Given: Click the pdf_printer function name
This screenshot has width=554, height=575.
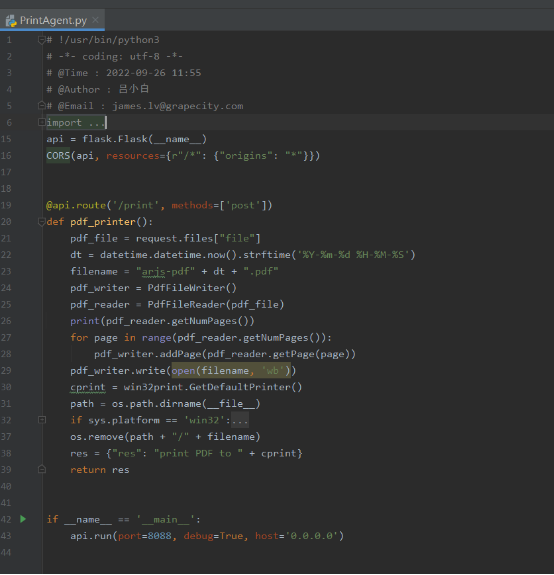Looking at the screenshot, I should click(x=103, y=222).
